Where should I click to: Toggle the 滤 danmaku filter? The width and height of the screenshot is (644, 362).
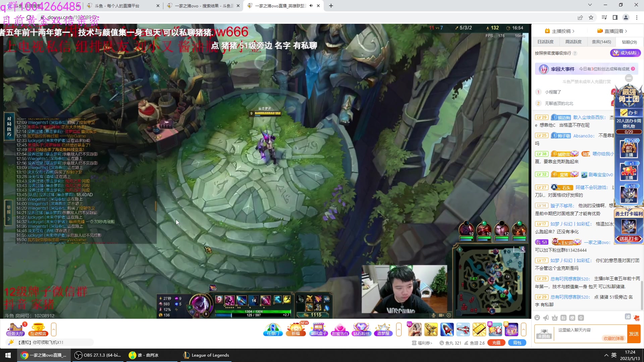pyautogui.click(x=628, y=317)
